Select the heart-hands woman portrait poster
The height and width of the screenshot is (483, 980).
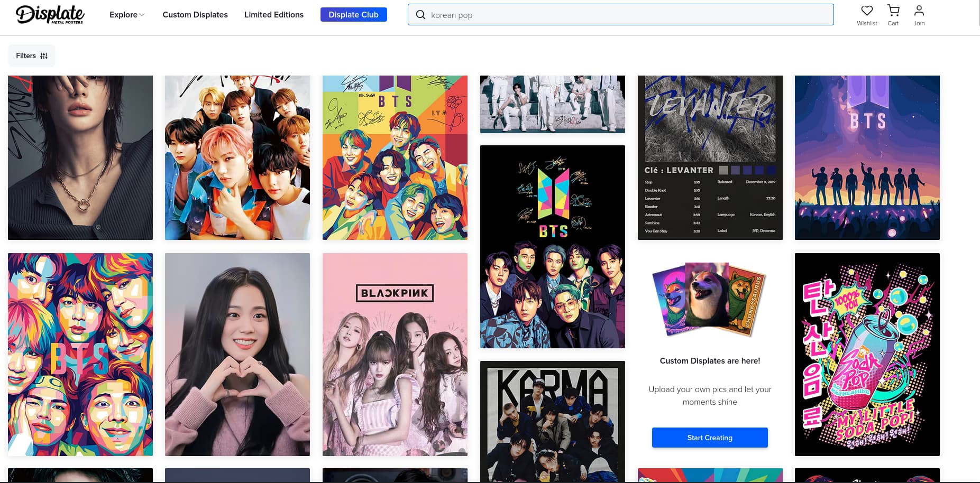coord(237,354)
